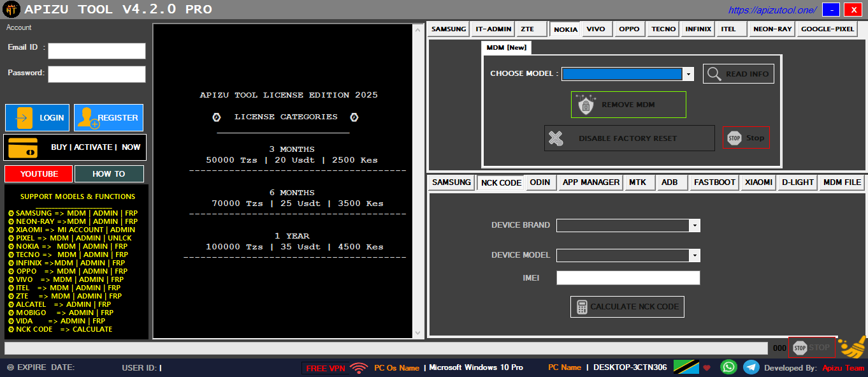
Task: Switch to the NOKIA brand tab
Action: 565,29
